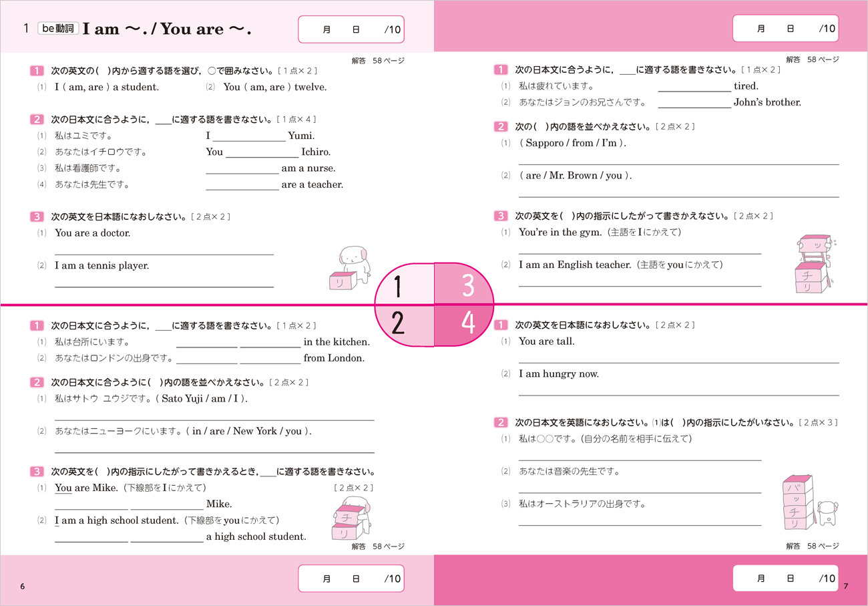Click the Japanese sentence あなたはイチロウです。
Screen dimensions: 868x606
[101, 152]
